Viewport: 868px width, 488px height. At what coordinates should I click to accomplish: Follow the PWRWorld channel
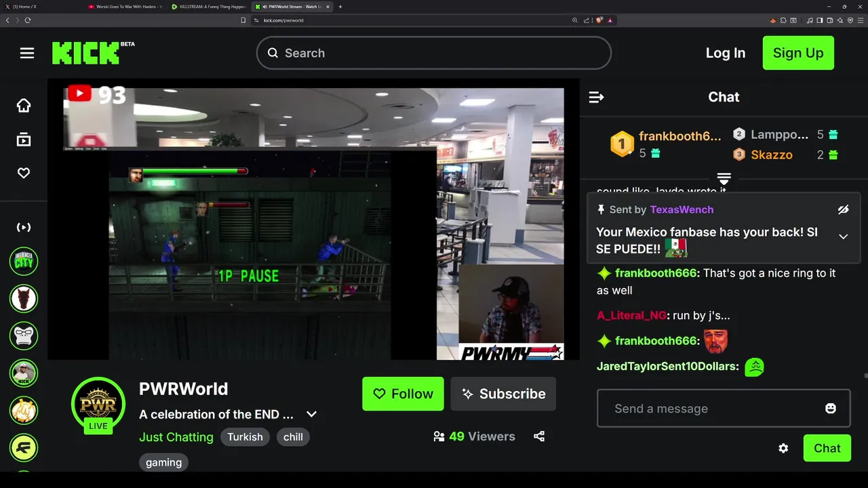(403, 394)
